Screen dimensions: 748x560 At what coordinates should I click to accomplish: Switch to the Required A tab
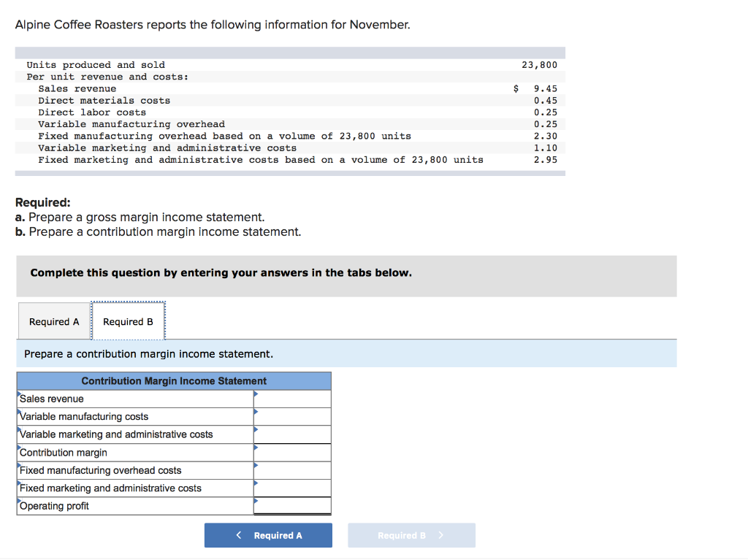[x=54, y=321]
